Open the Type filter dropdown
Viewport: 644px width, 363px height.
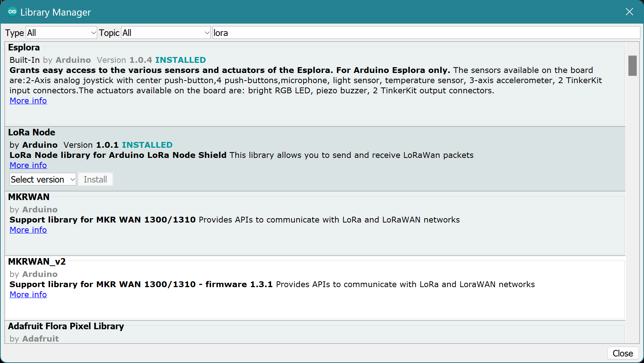point(61,33)
